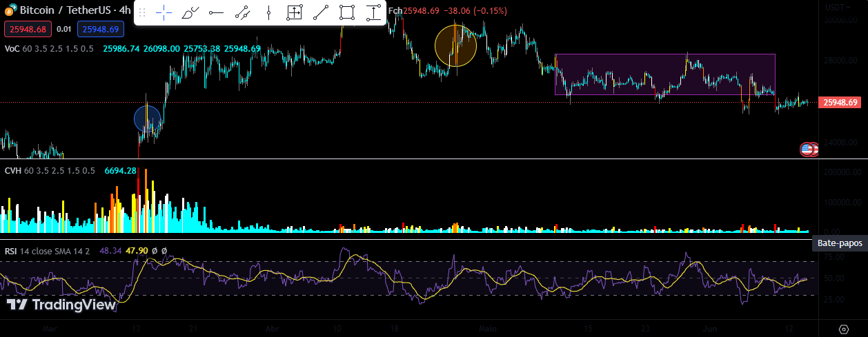Viewport: 868px width, 337px height.
Task: Select the crosshair cursor tool
Action: tap(164, 12)
